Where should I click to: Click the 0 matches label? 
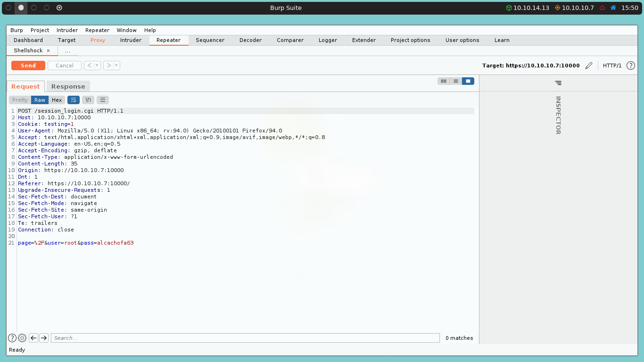(x=459, y=338)
